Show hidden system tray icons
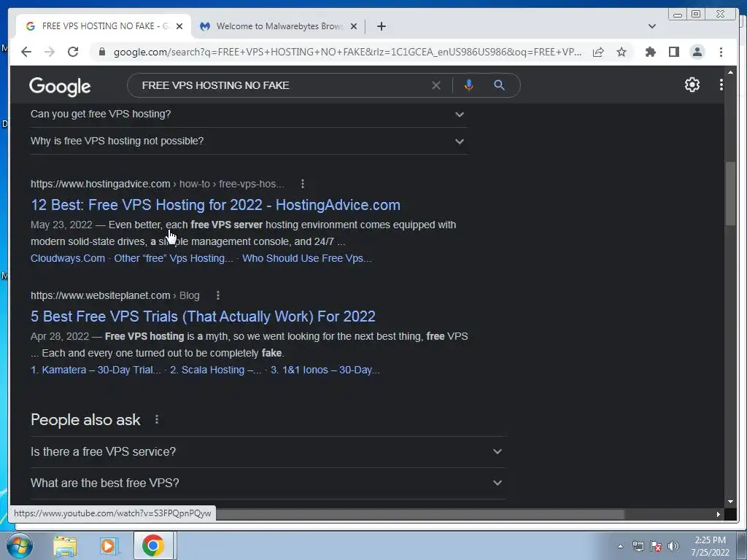Viewport: 747px width, 560px height. coord(620,546)
